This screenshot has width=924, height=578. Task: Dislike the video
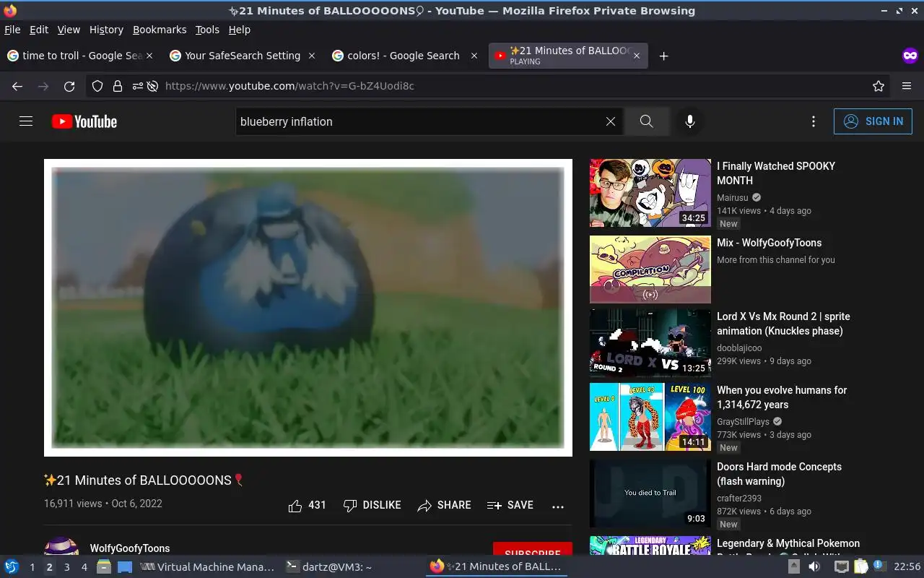point(372,506)
